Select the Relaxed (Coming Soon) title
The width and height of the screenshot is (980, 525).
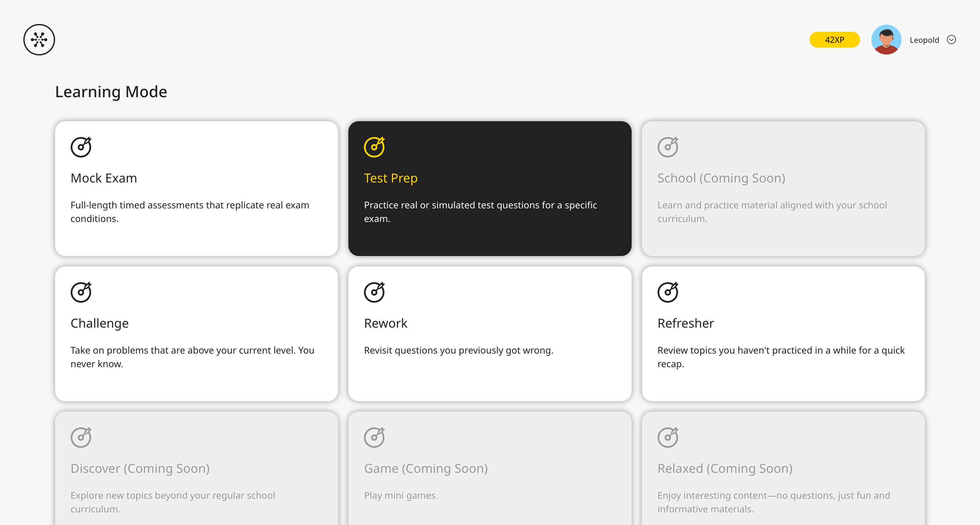pyautogui.click(x=725, y=468)
